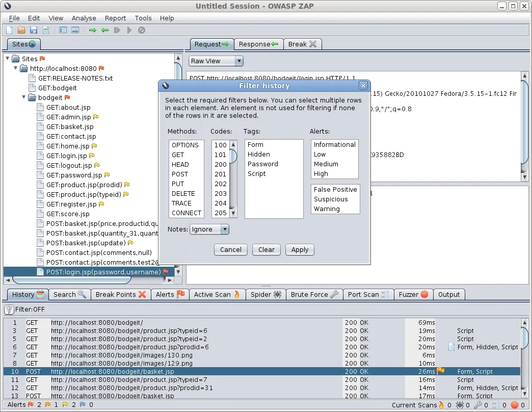Click the tabs layout toolbar icon
Image resolution: width=532 pixels, height=412 pixels.
[63, 30]
